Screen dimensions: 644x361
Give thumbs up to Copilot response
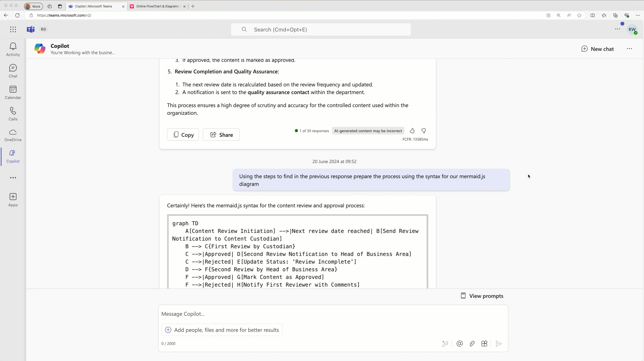[412, 131]
